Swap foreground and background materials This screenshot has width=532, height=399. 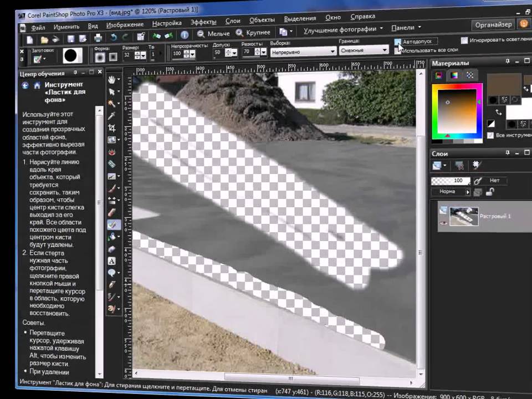click(x=498, y=111)
